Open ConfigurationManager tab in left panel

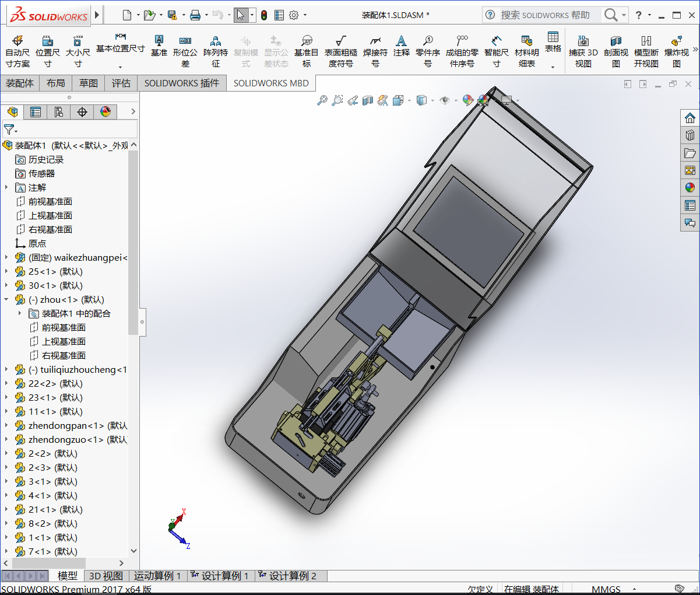(x=59, y=112)
